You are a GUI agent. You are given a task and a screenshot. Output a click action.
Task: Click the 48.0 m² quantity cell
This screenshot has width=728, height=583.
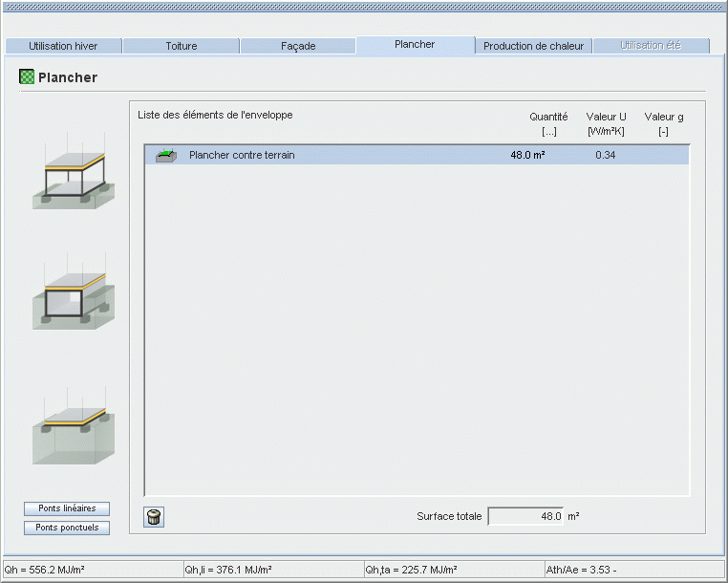[x=527, y=155]
